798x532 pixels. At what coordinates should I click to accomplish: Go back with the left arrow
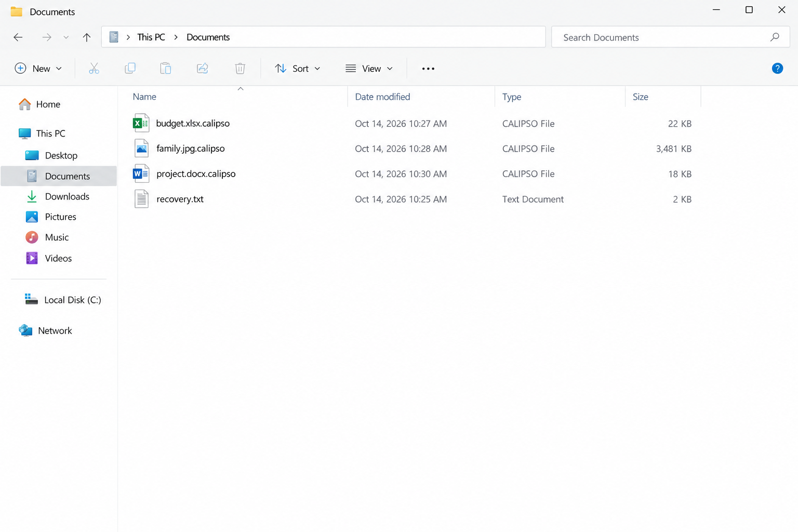coord(18,37)
